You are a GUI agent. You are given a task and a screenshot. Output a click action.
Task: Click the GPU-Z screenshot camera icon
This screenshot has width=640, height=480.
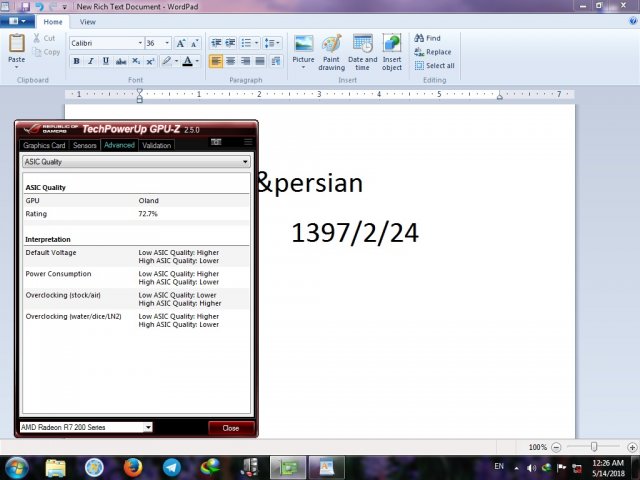216,142
